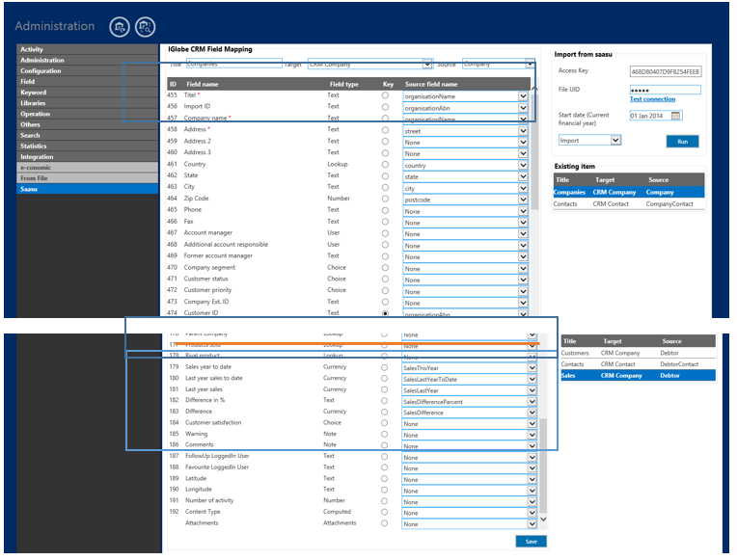Select the Key radio for Customer ID
Viewport: 737px width, 560px height.
pyautogui.click(x=386, y=313)
